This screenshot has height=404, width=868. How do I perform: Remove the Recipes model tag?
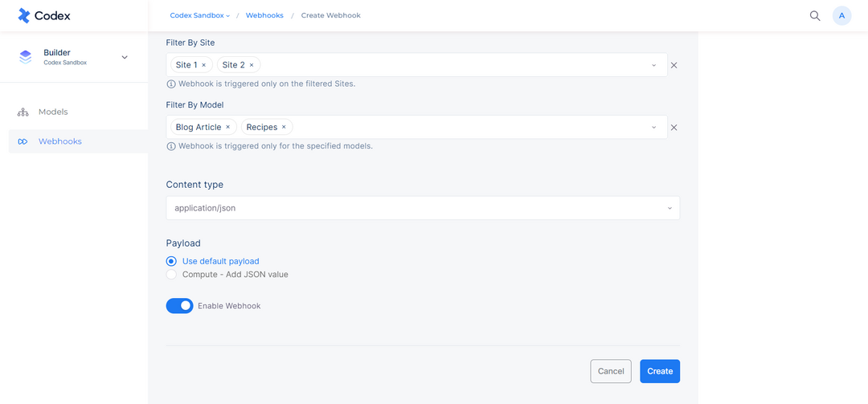(x=284, y=127)
